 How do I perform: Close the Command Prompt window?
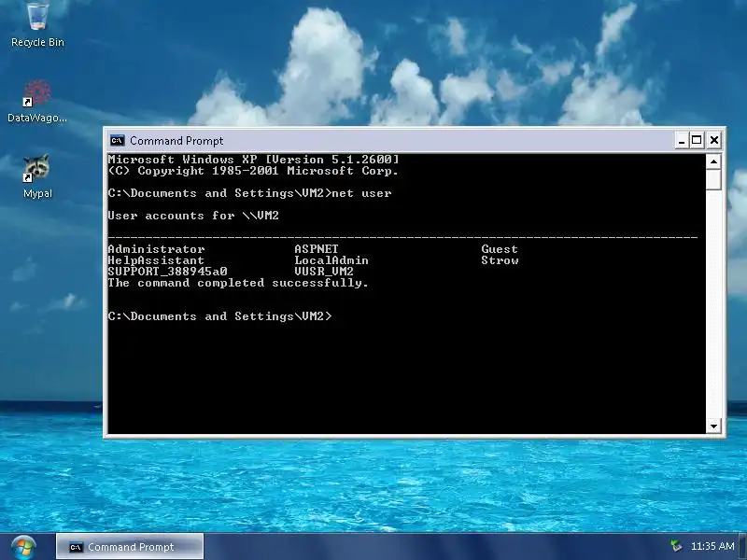pyautogui.click(x=714, y=141)
